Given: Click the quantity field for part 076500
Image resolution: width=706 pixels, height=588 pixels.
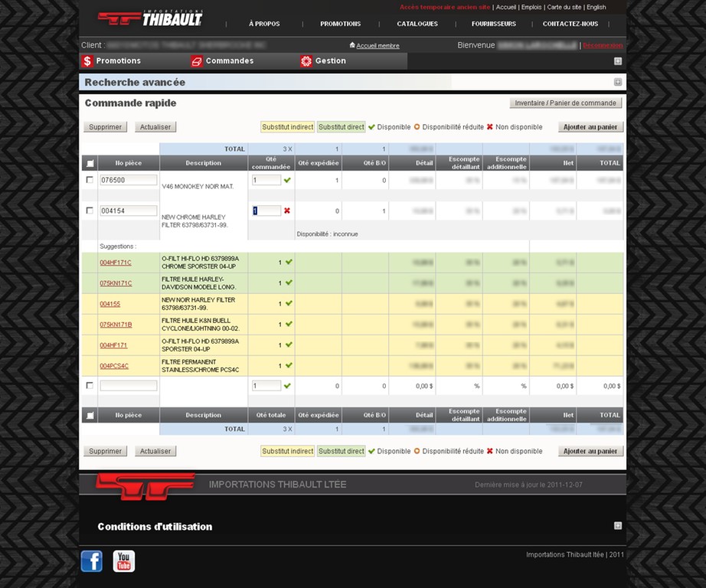Looking at the screenshot, I should (x=266, y=180).
